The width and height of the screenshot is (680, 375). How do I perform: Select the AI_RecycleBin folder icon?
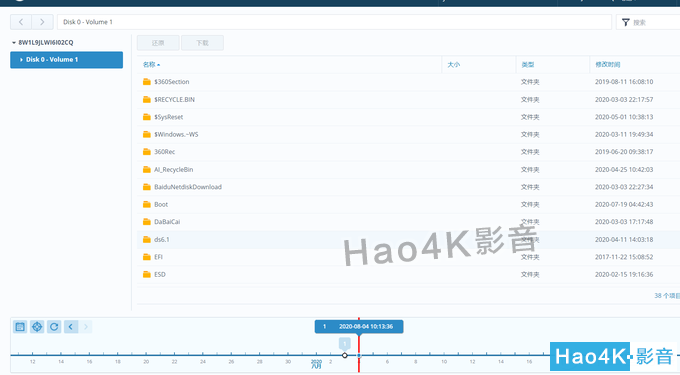[147, 169]
